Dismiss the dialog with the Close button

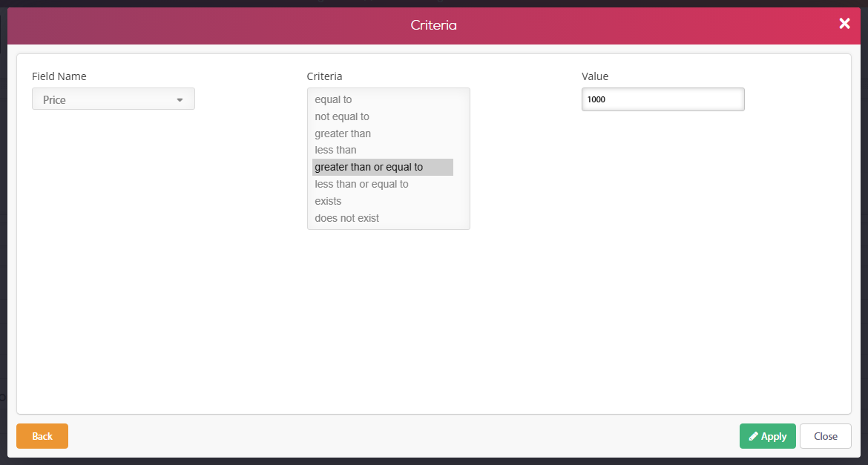826,436
